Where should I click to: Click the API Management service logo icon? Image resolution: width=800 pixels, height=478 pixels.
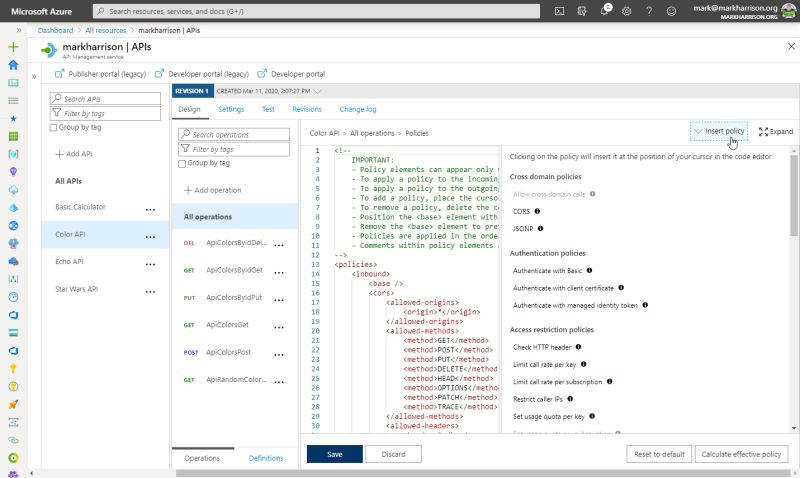click(49, 50)
